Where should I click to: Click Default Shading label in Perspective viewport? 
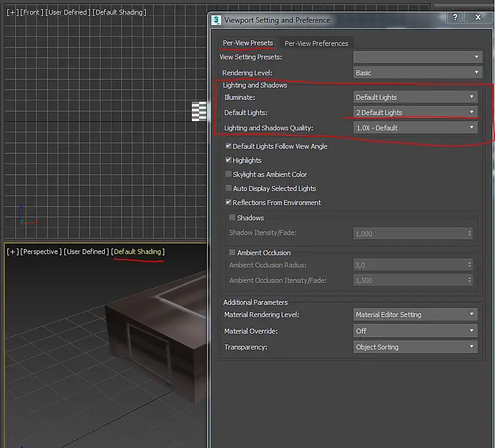[138, 252]
